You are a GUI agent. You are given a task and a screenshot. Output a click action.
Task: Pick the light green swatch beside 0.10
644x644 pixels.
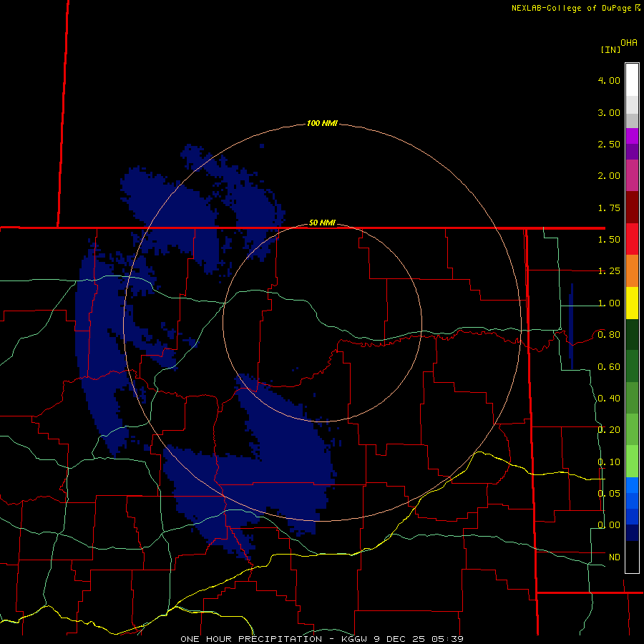632,462
